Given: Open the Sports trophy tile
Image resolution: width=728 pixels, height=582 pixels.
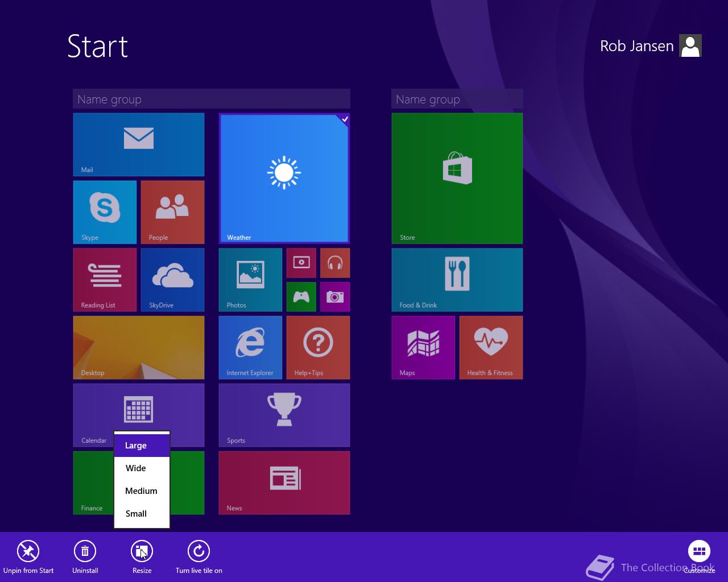Looking at the screenshot, I should (284, 415).
